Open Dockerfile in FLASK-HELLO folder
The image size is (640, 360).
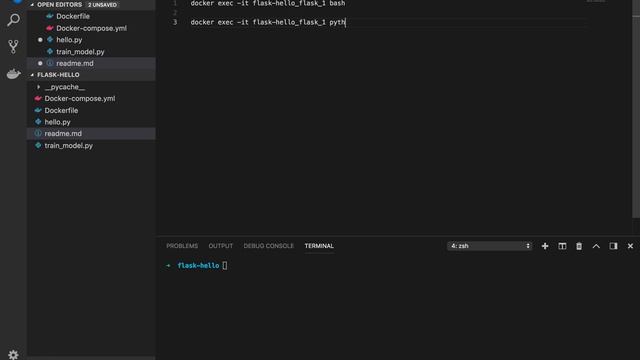tap(61, 111)
